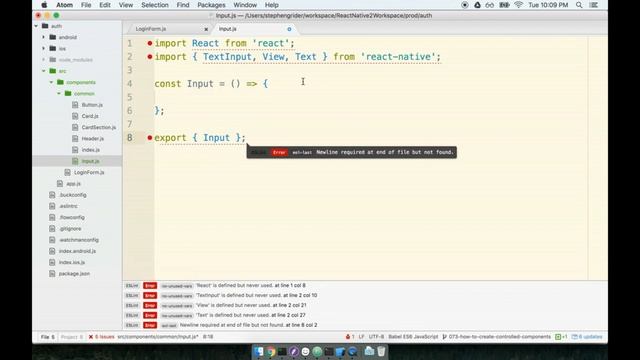This screenshot has width=640, height=360.
Task: Open LoginForm.js from the tree
Action: (x=89, y=172)
